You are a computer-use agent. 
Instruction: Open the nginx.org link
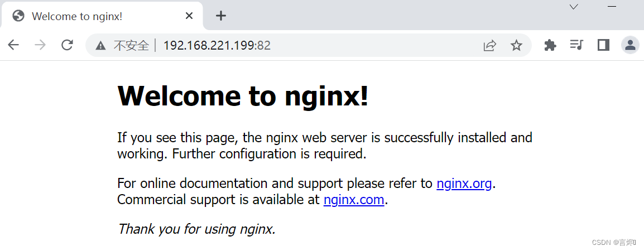pyautogui.click(x=464, y=183)
